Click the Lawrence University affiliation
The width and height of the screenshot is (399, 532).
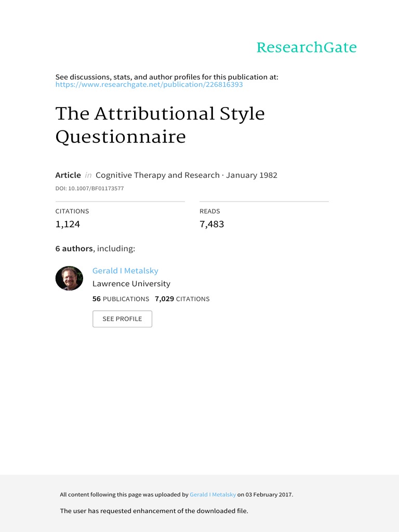(131, 284)
